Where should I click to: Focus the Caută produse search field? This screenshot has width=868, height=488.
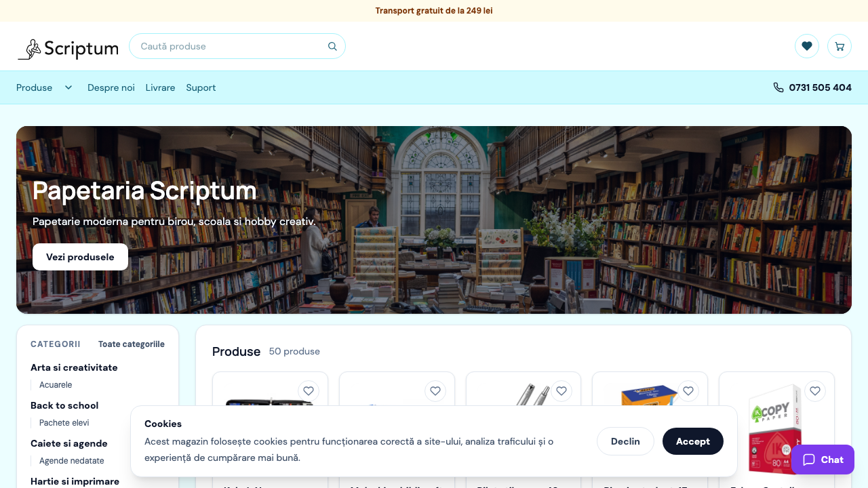(231, 46)
